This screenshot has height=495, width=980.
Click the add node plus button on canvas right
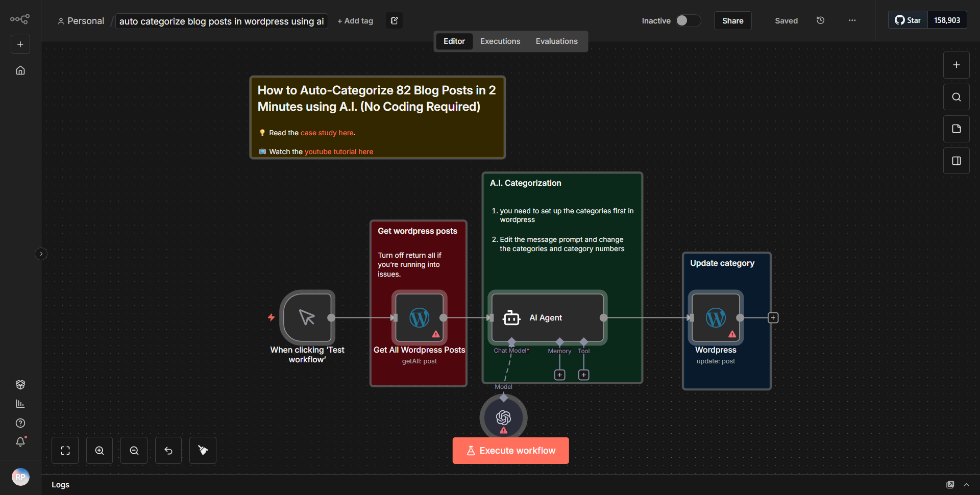tap(956, 65)
